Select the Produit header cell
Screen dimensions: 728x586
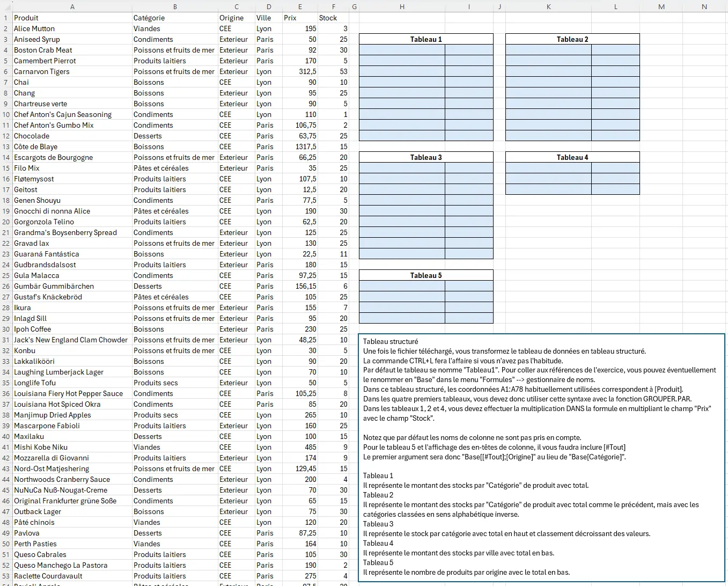[72, 18]
